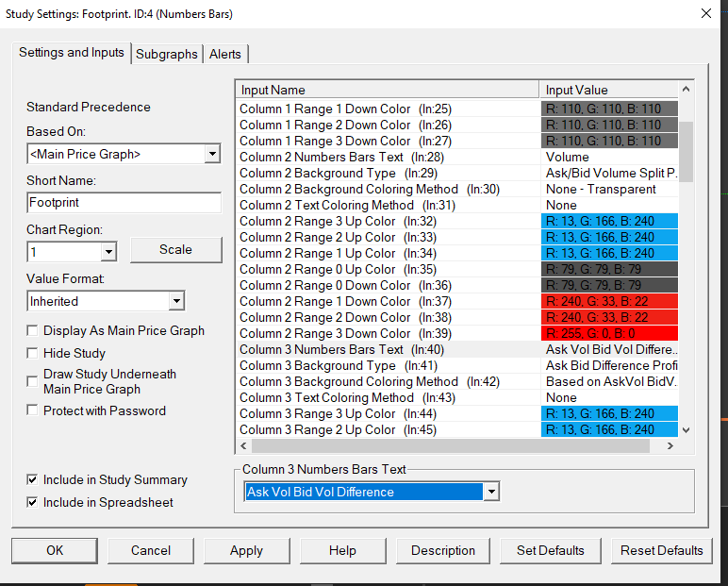Open the Chart Region dropdown

(x=108, y=252)
